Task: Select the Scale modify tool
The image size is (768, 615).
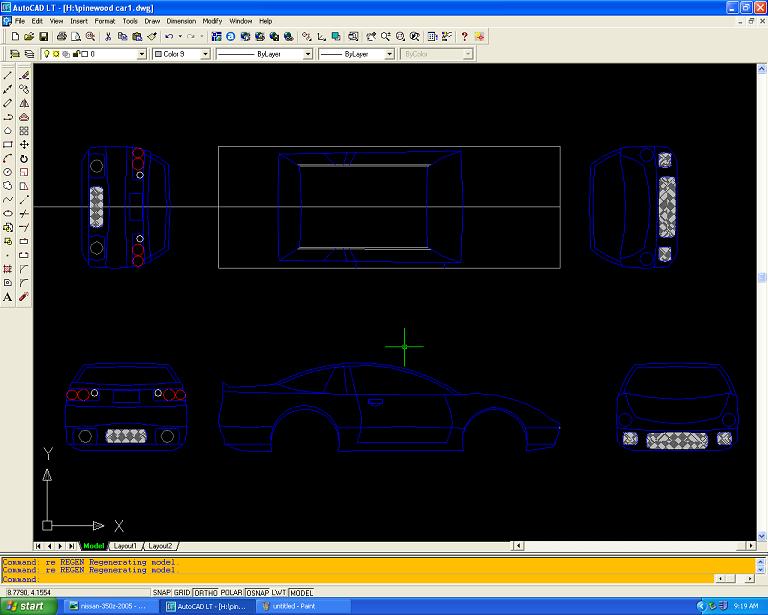Action: pos(24,172)
